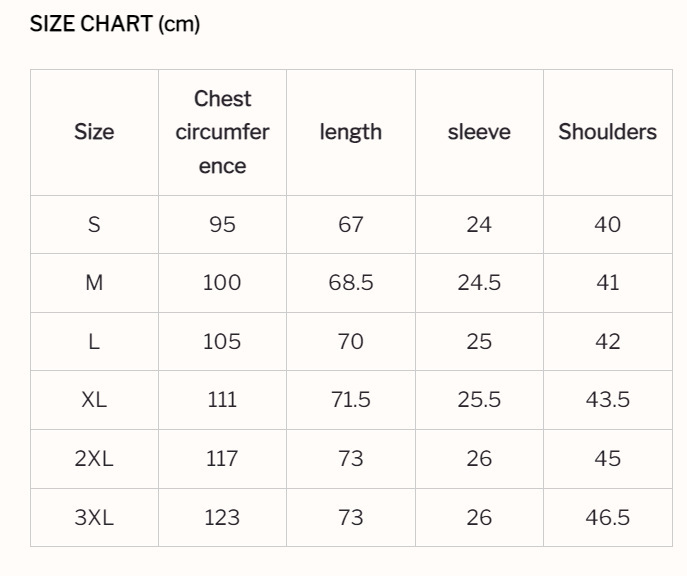Select chest value 117 for size 2XL
This screenshot has height=576, width=687.
tap(222, 459)
